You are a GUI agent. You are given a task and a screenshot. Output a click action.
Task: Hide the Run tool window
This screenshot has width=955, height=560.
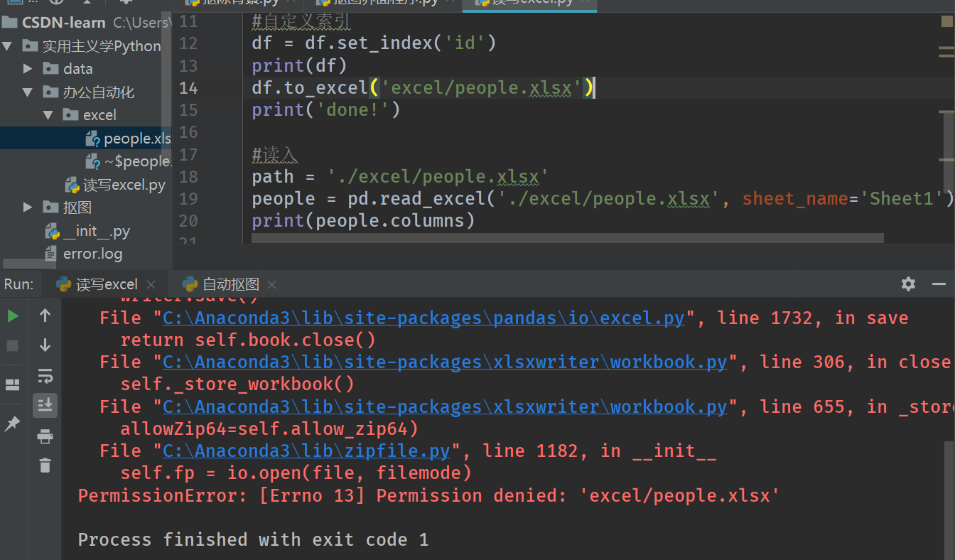pyautogui.click(x=937, y=284)
